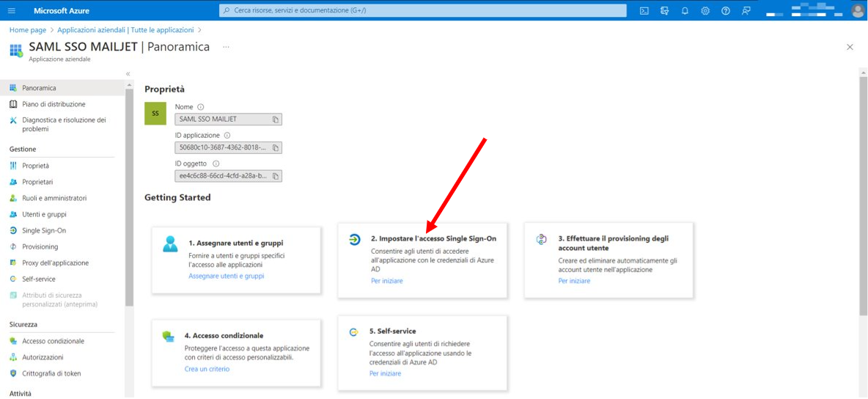Image resolution: width=868 pixels, height=399 pixels.
Task: Click the Assegnare utenti e gruppi card icon
Action: click(x=171, y=244)
